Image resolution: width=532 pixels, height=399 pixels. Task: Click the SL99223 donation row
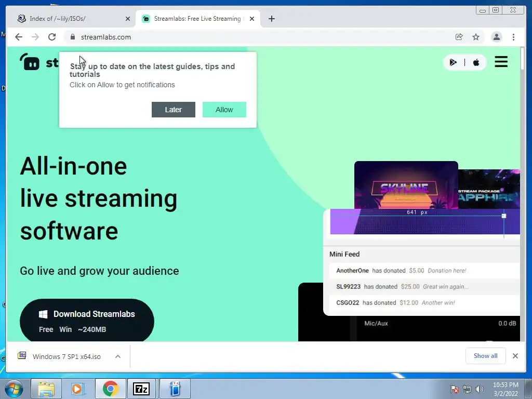(424, 286)
